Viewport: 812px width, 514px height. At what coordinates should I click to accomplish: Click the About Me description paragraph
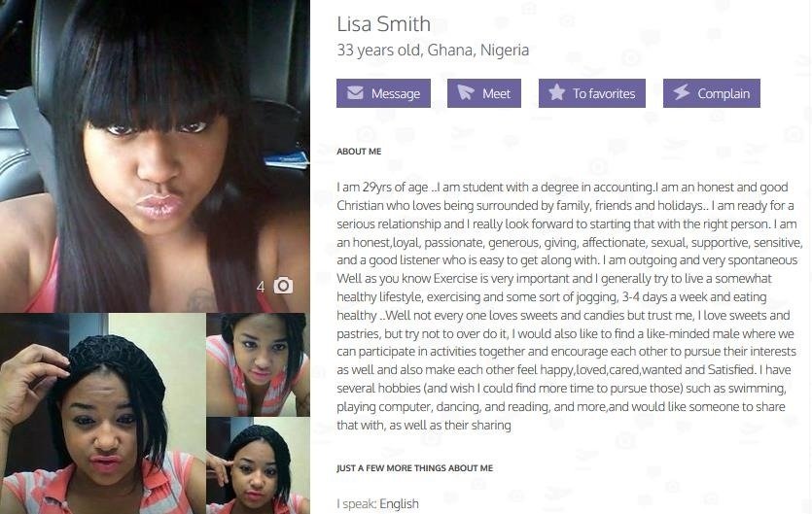click(569, 306)
